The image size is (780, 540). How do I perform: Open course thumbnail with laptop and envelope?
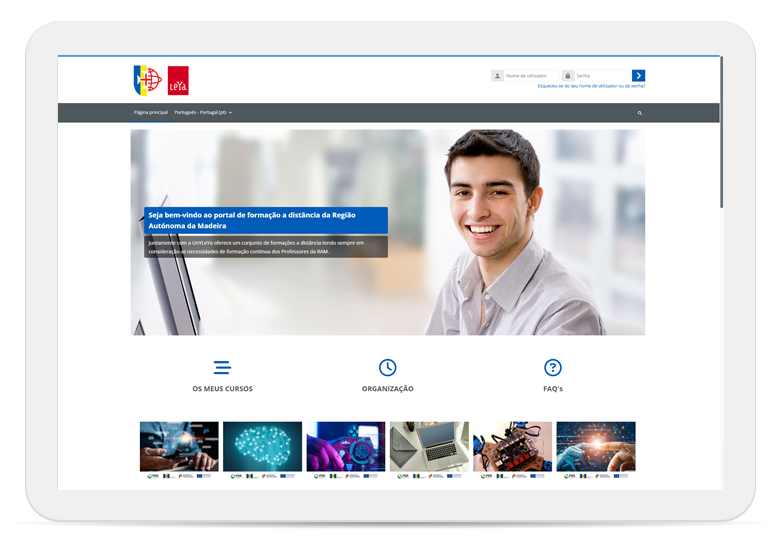click(429, 447)
